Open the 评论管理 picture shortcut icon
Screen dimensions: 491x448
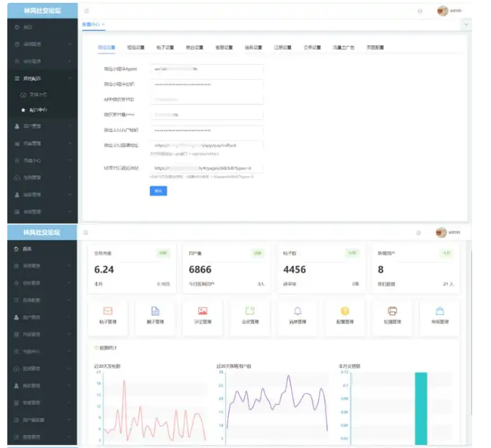pos(203,311)
